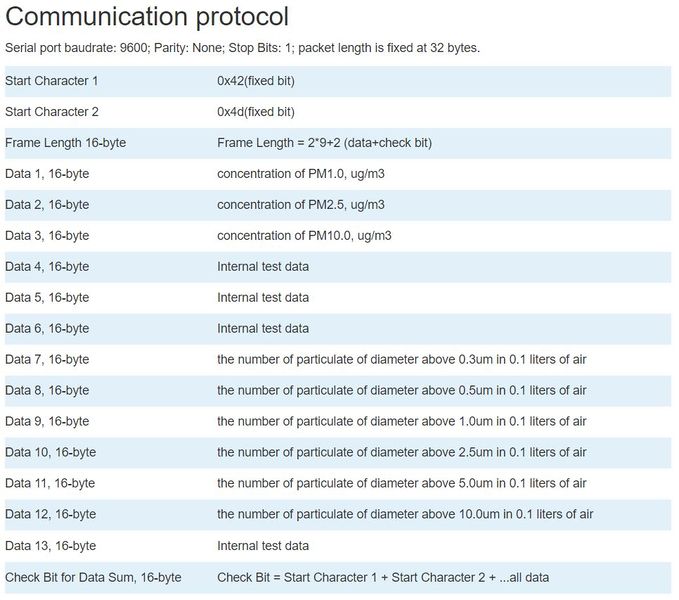The width and height of the screenshot is (679, 600).
Task: Click the 0x42(fixed bit) value
Action: [x=256, y=81]
